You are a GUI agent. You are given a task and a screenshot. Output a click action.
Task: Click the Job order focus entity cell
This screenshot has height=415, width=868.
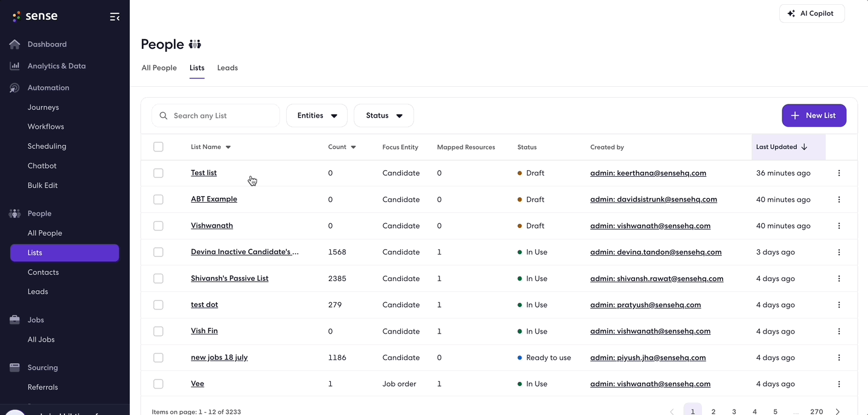coord(400,384)
